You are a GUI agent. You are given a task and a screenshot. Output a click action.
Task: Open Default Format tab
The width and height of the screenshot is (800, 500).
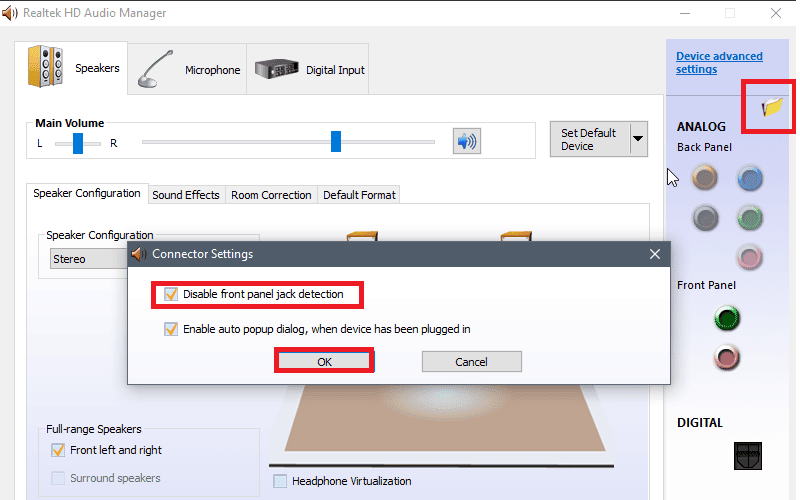point(359,195)
